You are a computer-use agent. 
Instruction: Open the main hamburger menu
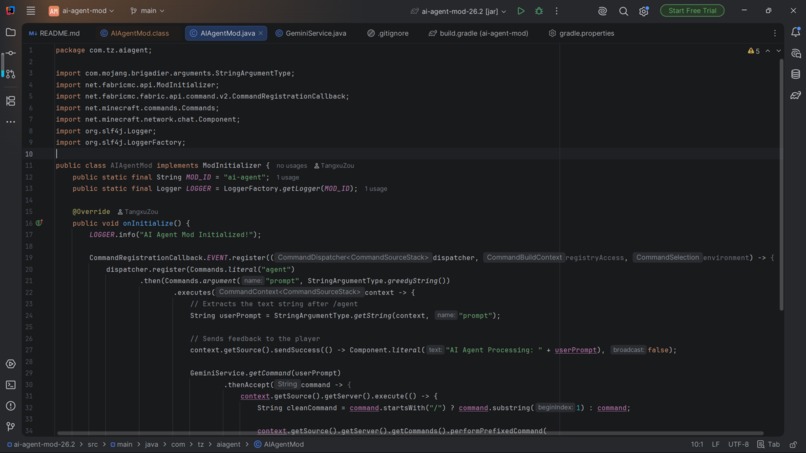[31, 11]
